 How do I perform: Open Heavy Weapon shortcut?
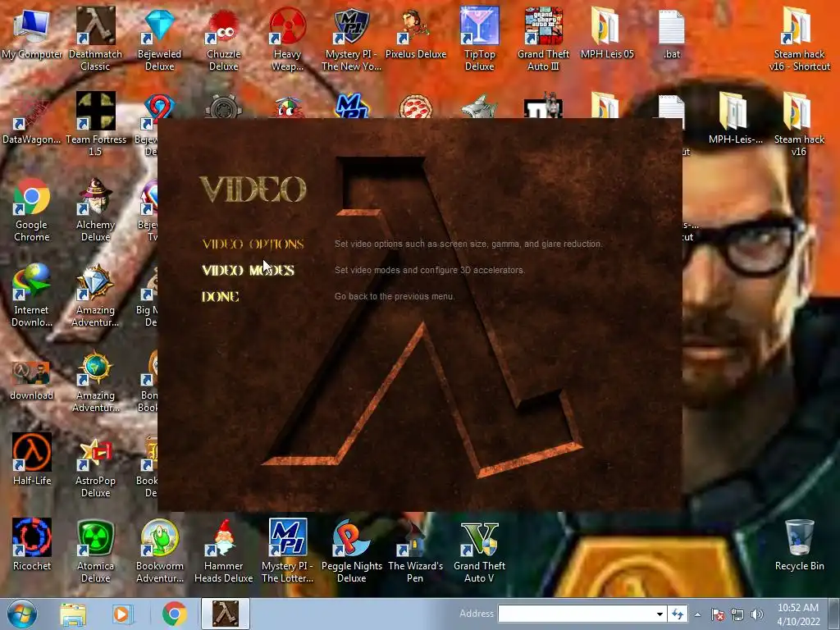[288, 39]
